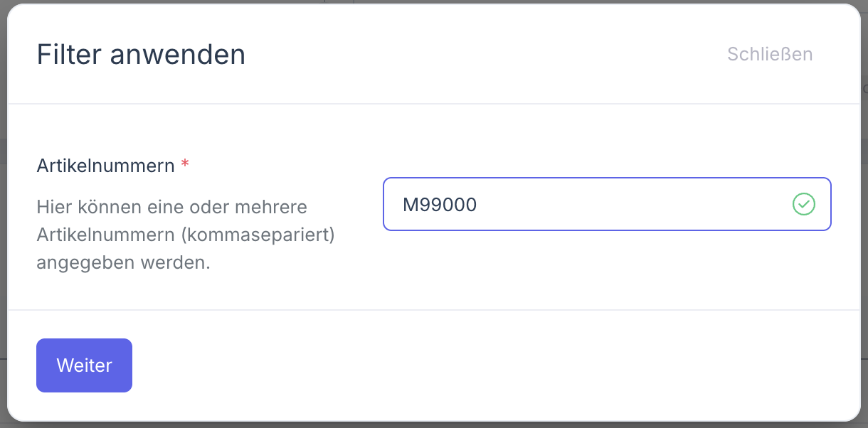Screen dimensions: 868x428
Task: Click the divider line above the Weiter button
Action: click(434, 311)
